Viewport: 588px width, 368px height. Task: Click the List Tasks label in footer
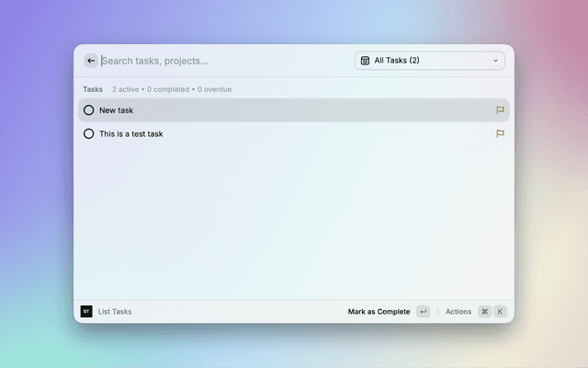[115, 312]
